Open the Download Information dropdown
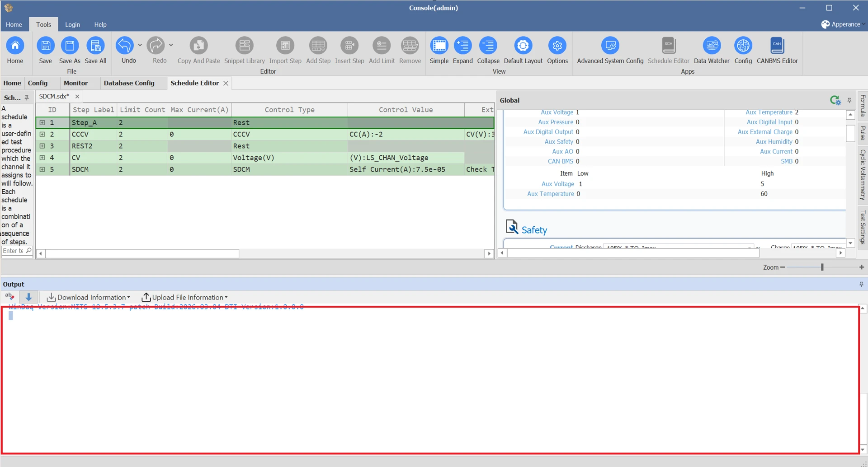The image size is (868, 467). pyautogui.click(x=89, y=297)
